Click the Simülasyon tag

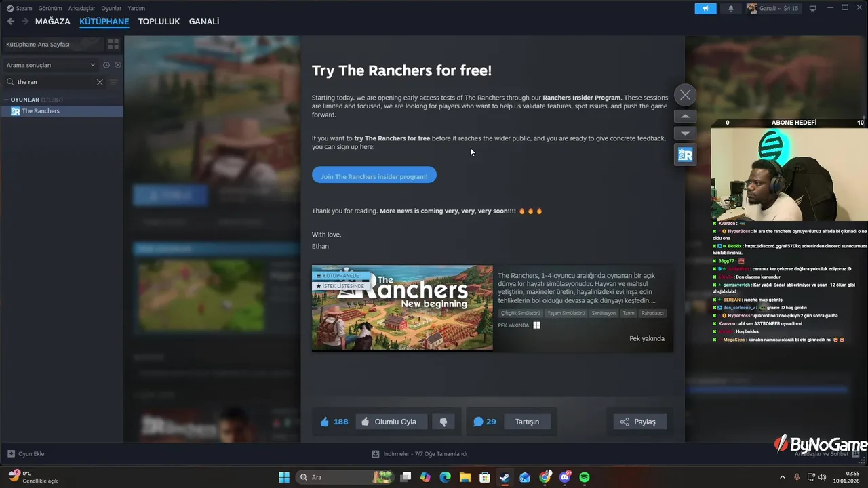[604, 313]
